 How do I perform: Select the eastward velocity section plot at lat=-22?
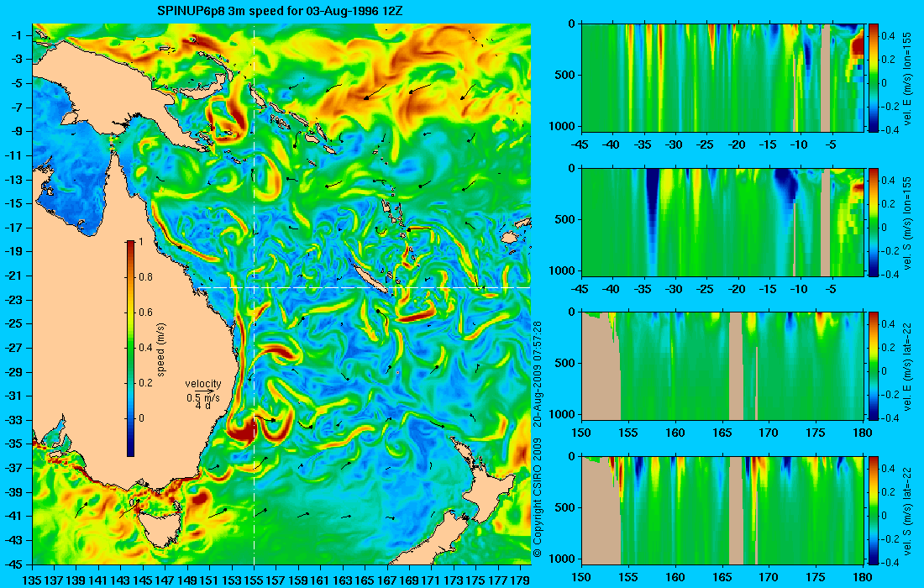[722, 366]
